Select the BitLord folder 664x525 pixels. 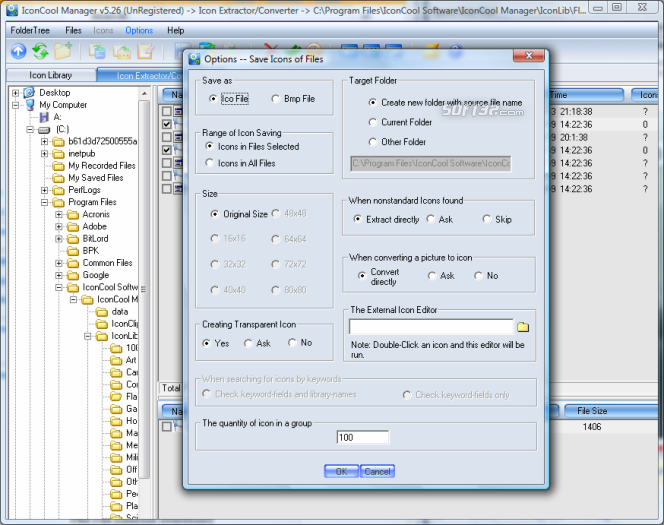(x=95, y=238)
